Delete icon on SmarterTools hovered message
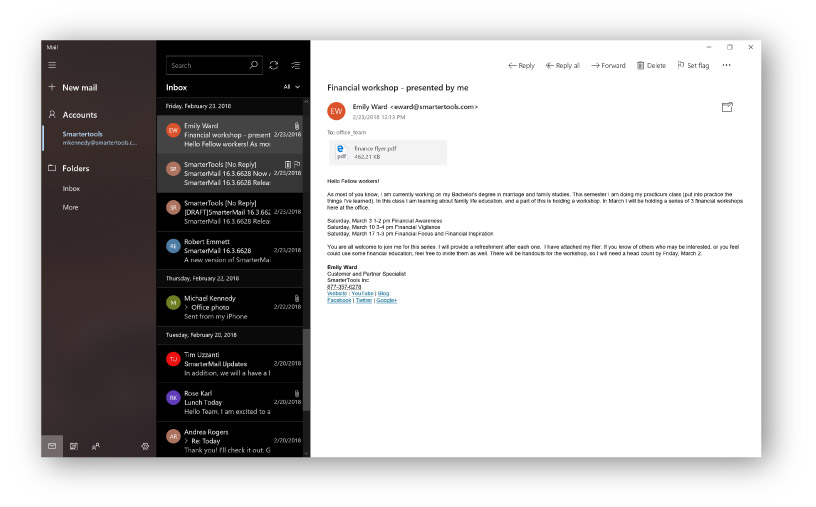Screen dimensions: 816x507 tap(288, 164)
